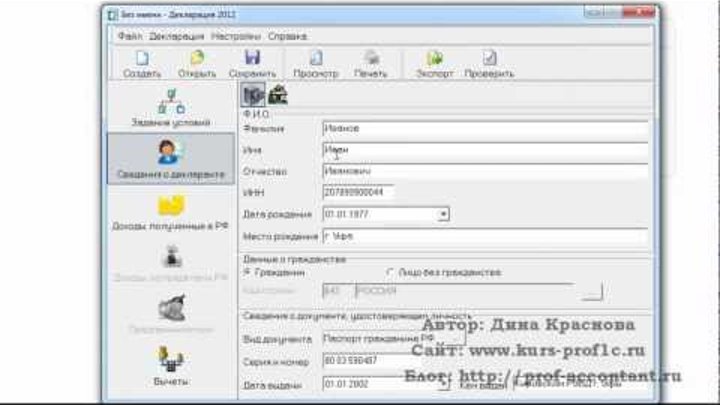Screen dimensions: 720x405
Task: Click the ИНН number field
Action: pyautogui.click(x=359, y=192)
